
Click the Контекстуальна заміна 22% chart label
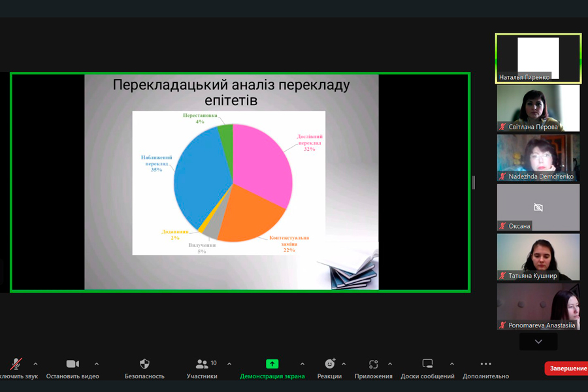coord(289,244)
